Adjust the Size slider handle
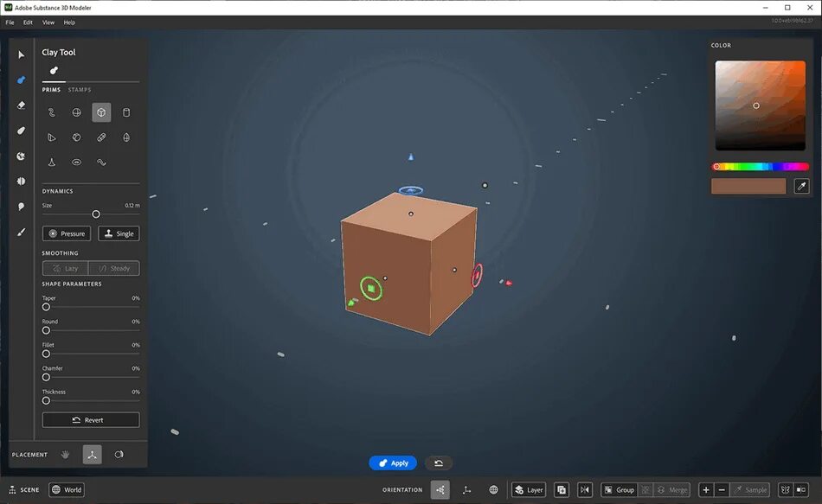The width and height of the screenshot is (822, 504). 96,214
